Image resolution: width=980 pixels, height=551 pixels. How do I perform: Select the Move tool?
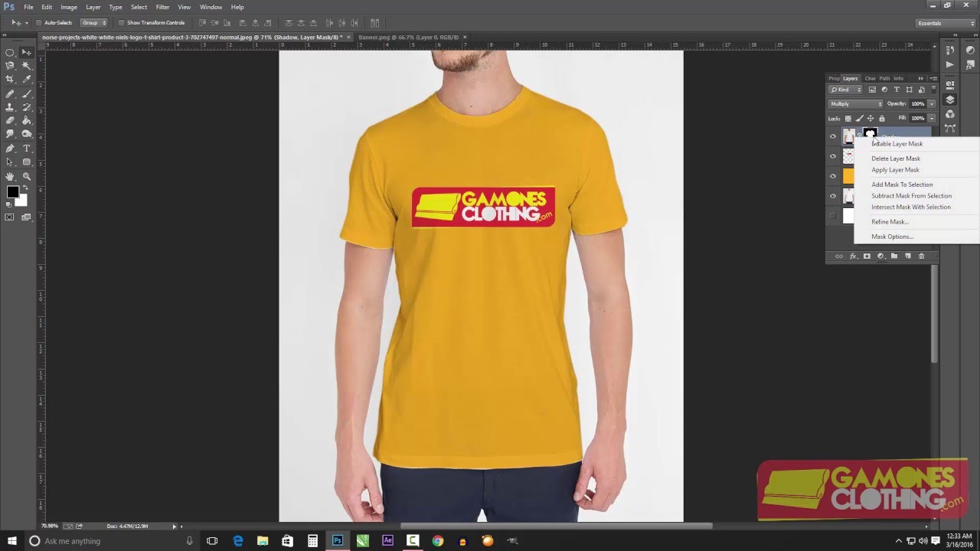pyautogui.click(x=26, y=53)
